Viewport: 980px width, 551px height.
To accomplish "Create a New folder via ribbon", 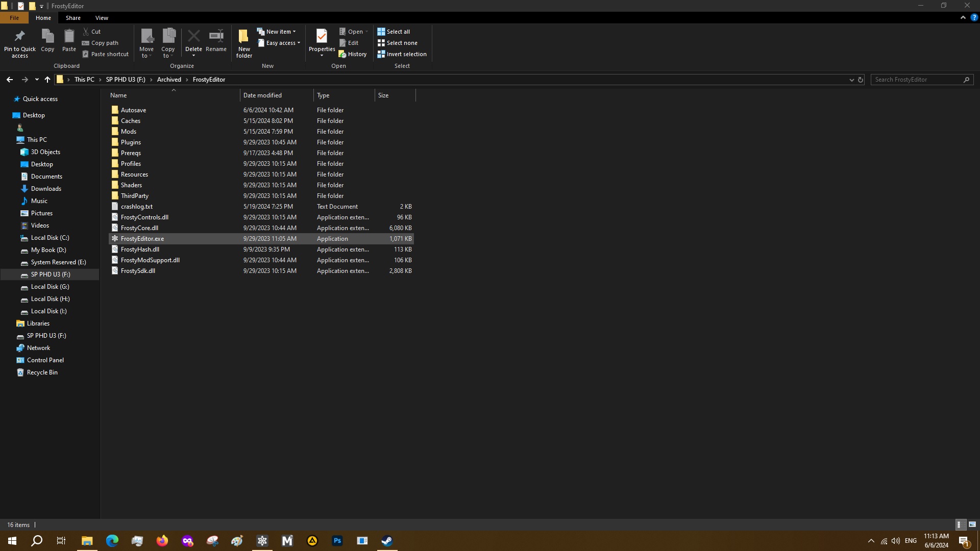I will point(244,43).
